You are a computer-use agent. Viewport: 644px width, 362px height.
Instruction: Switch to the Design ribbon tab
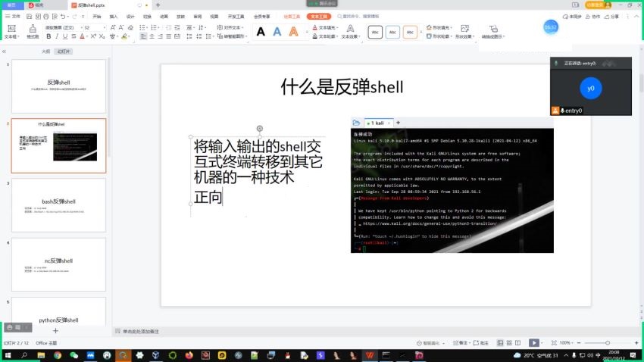[x=130, y=17]
